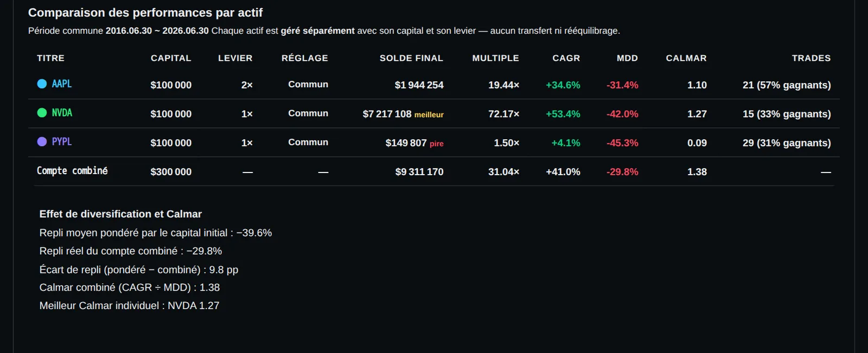Click the PYPL row Commun setting
The image size is (868, 353).
[x=308, y=142]
